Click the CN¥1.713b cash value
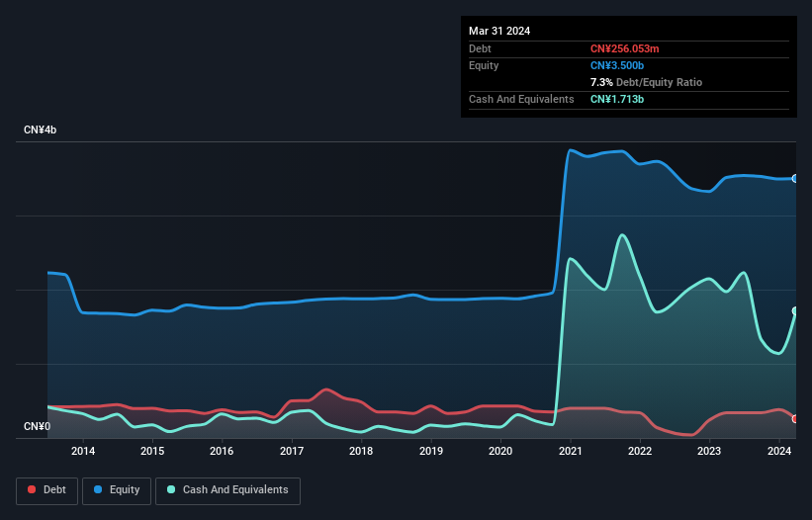 [x=617, y=99]
